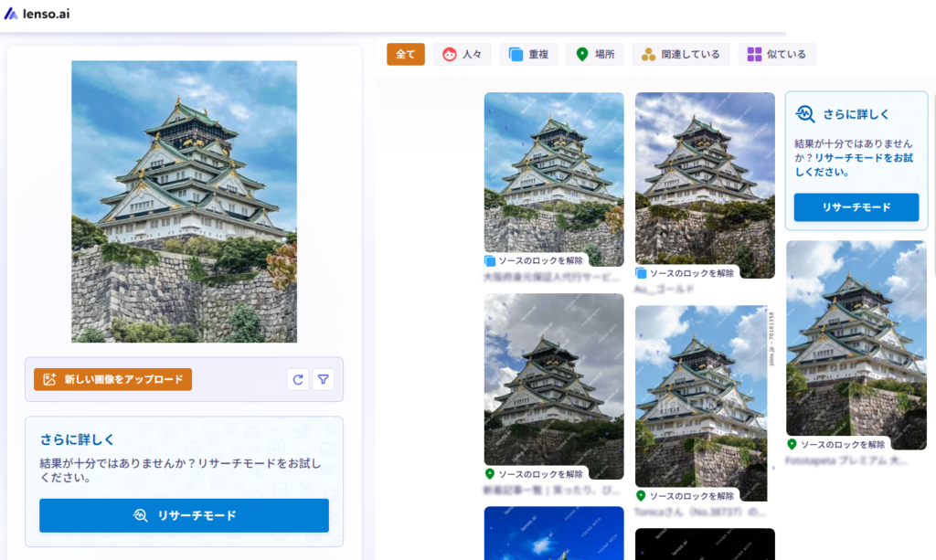936x560 pixels.
Task: Open the first castle result thumbnail
Action: coord(554,174)
